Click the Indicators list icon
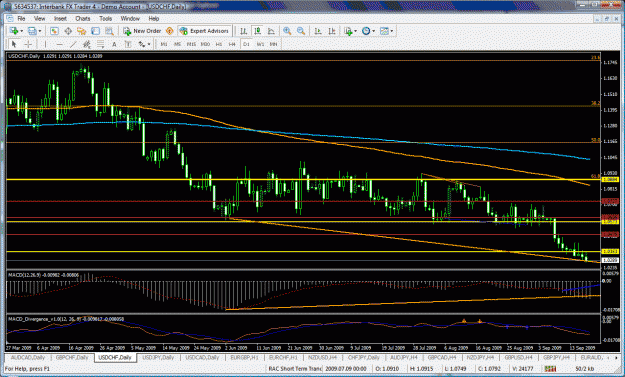Image resolution: width=625 pixels, height=377 pixels. (348, 31)
